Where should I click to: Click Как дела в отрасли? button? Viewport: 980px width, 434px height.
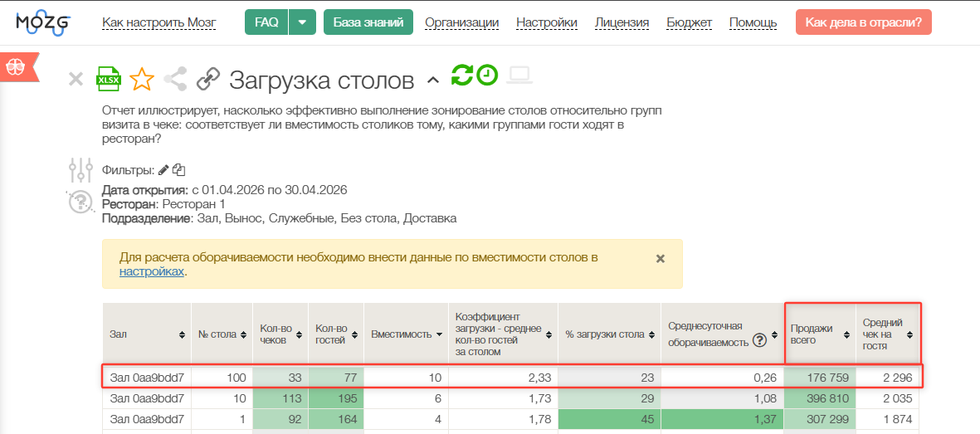tap(863, 22)
